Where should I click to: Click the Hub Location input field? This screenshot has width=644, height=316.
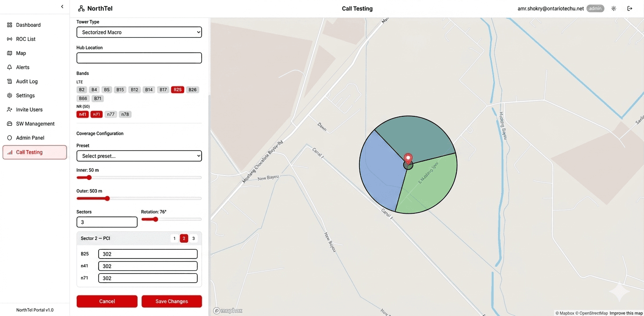[139, 58]
